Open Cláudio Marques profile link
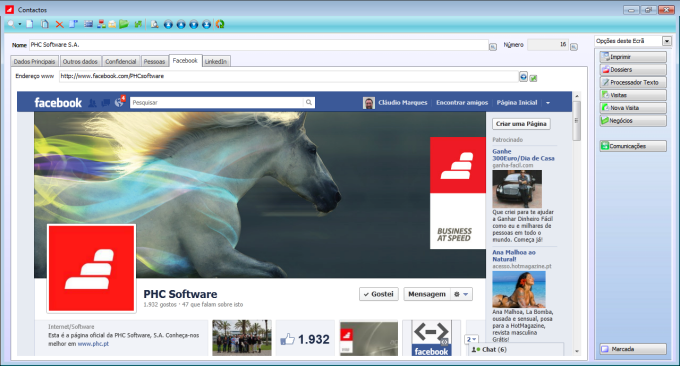The image size is (680, 366). point(402,103)
